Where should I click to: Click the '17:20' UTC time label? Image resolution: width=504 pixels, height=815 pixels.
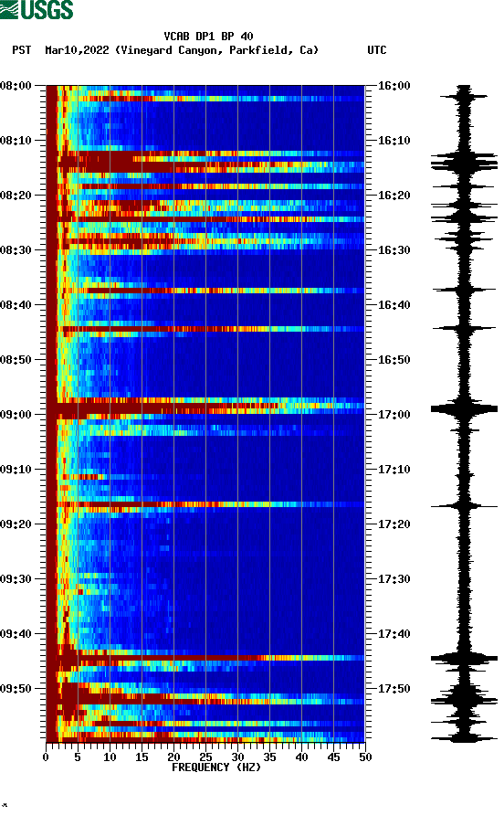click(x=394, y=524)
